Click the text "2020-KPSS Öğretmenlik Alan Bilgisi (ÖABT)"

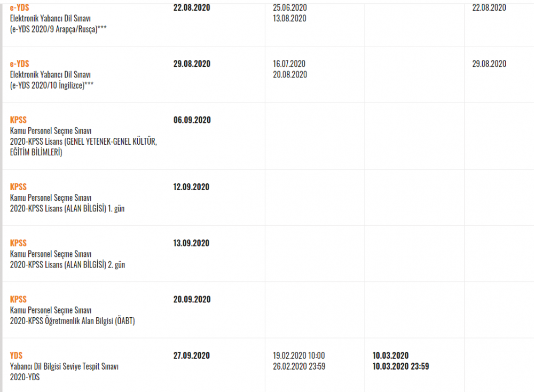tap(72, 321)
